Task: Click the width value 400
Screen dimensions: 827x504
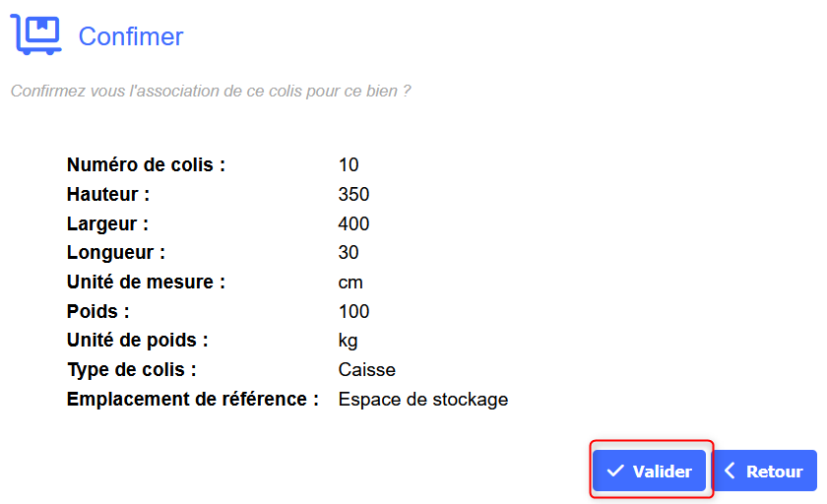Action: coord(353,223)
